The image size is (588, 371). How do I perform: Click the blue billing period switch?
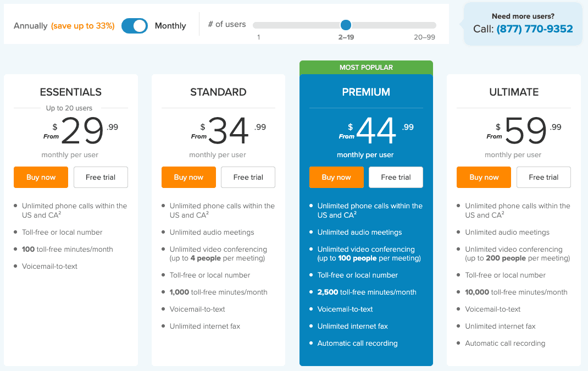click(134, 26)
